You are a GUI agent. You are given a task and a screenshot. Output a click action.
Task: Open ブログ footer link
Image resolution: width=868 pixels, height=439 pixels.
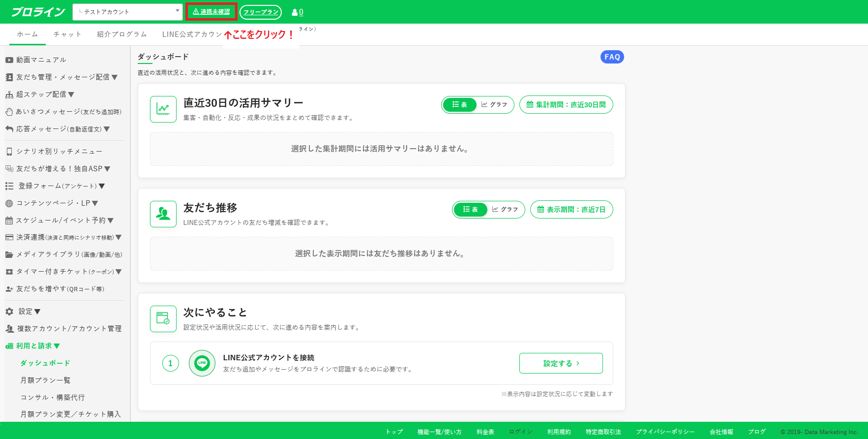click(757, 432)
